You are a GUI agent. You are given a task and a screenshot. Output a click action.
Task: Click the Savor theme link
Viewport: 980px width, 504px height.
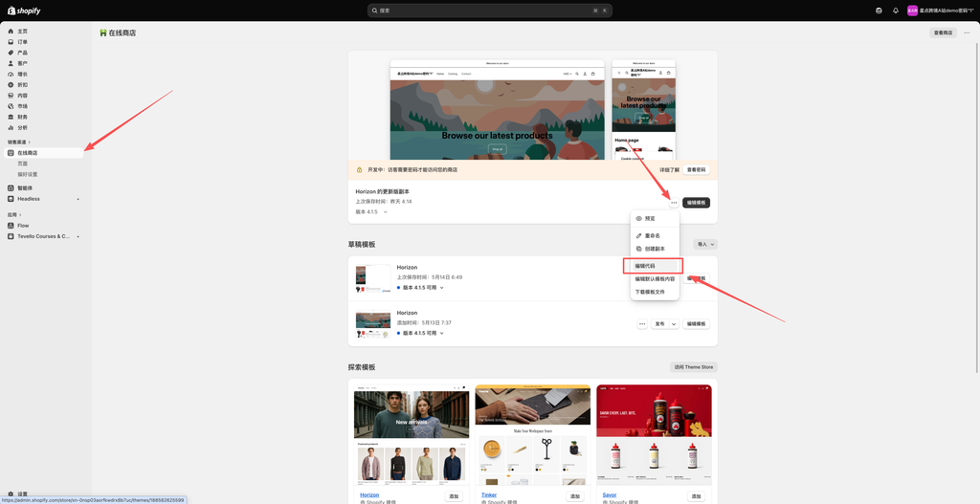610,495
